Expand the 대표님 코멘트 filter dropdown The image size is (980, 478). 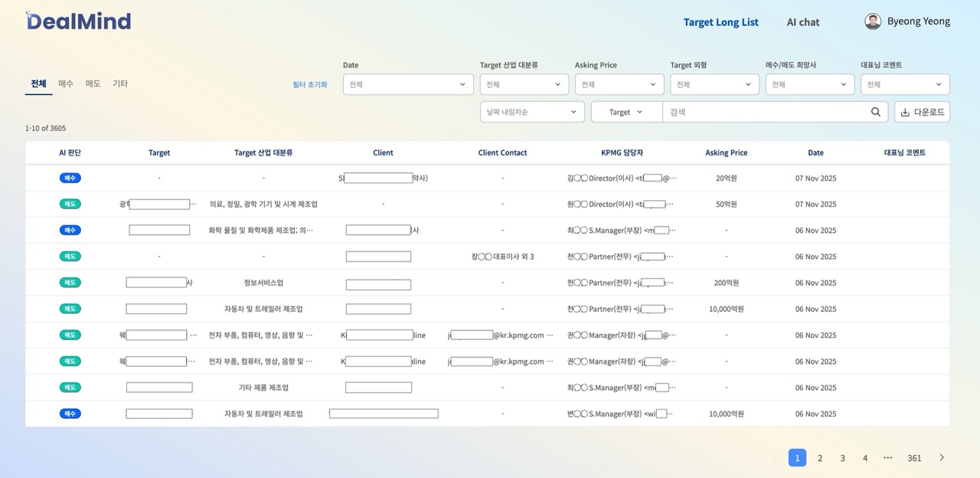point(905,84)
